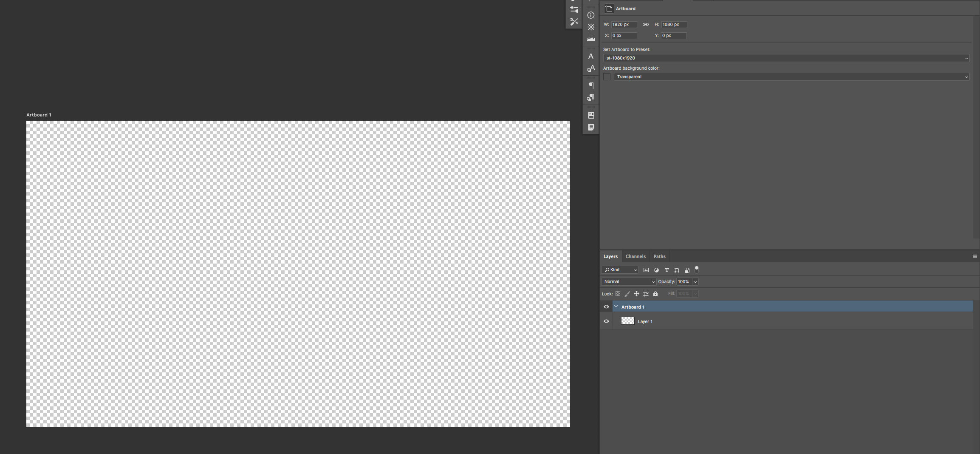
Task: Filter layers by adjustment layers icon
Action: tap(656, 270)
